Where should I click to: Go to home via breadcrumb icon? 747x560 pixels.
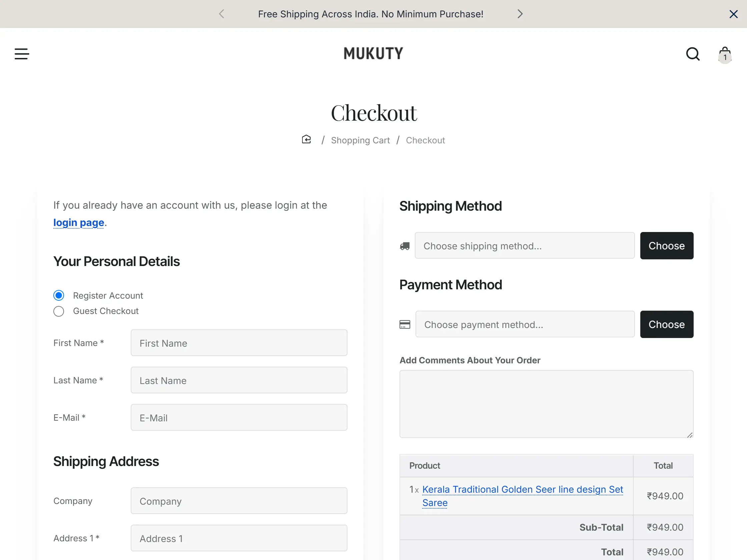coord(306,139)
